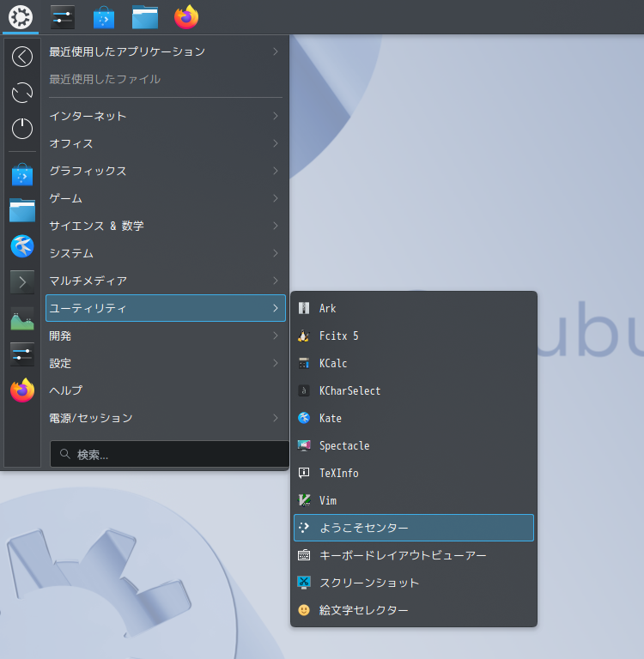Open the 電源/セッション menu category

(x=166, y=418)
